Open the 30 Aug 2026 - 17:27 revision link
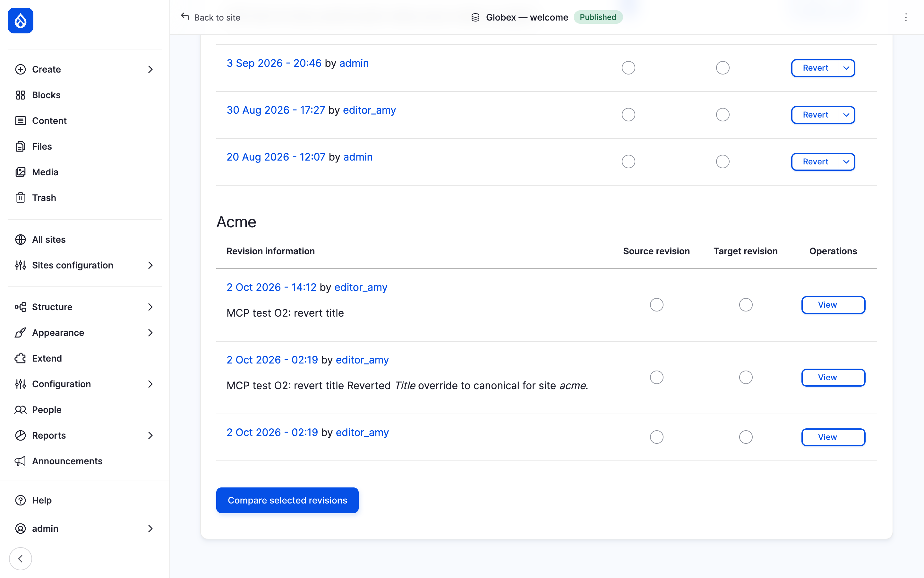 coord(276,110)
